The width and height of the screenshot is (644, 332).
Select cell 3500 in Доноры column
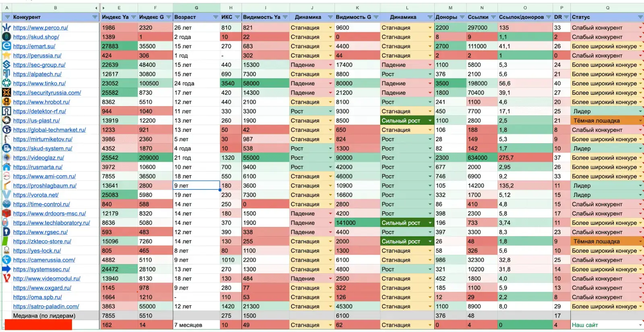(x=450, y=83)
